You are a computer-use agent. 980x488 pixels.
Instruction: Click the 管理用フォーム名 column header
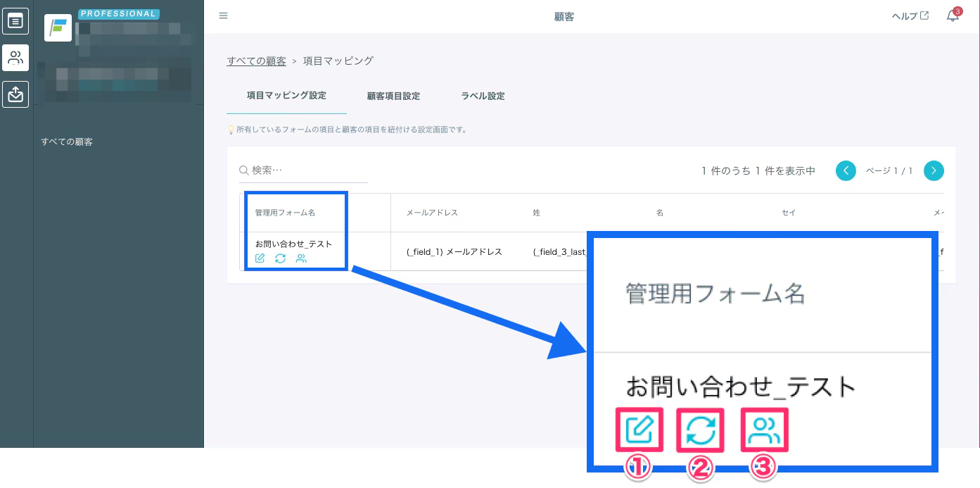(x=285, y=212)
